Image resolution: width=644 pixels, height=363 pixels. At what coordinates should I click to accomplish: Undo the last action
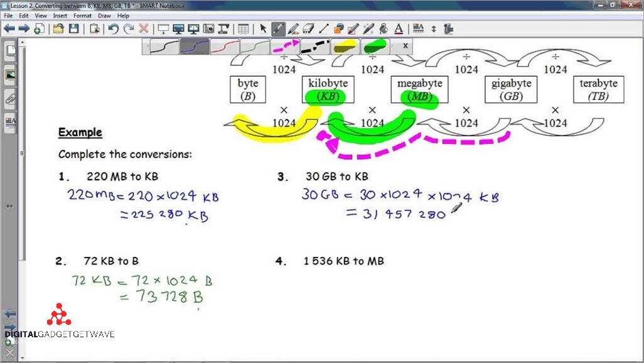coord(114,29)
